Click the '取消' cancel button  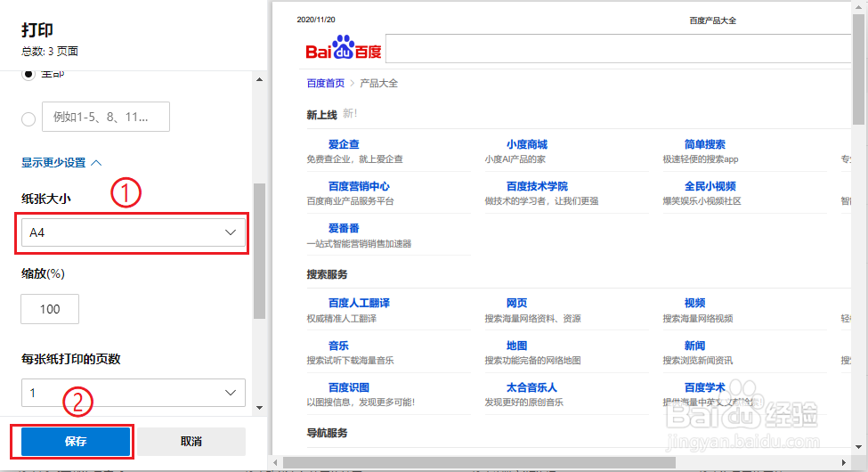pyautogui.click(x=191, y=442)
